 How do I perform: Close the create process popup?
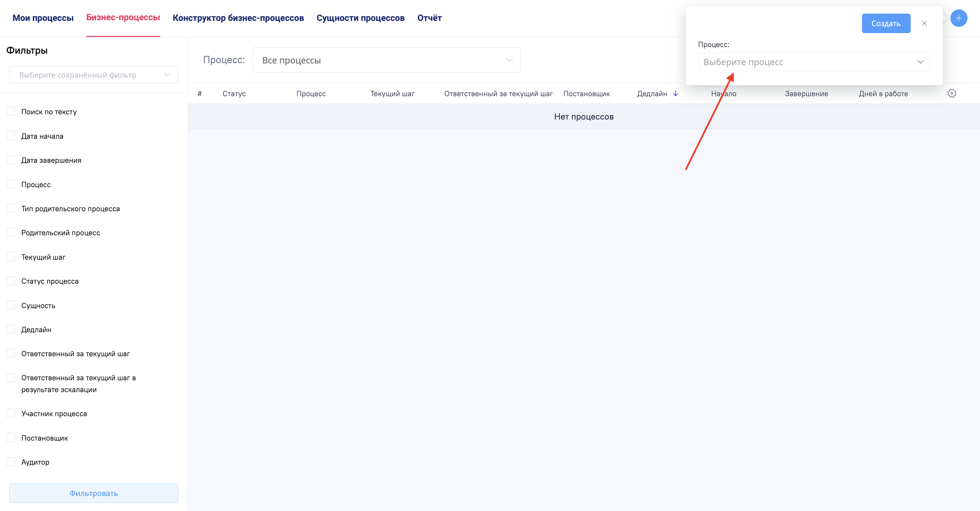(x=924, y=24)
